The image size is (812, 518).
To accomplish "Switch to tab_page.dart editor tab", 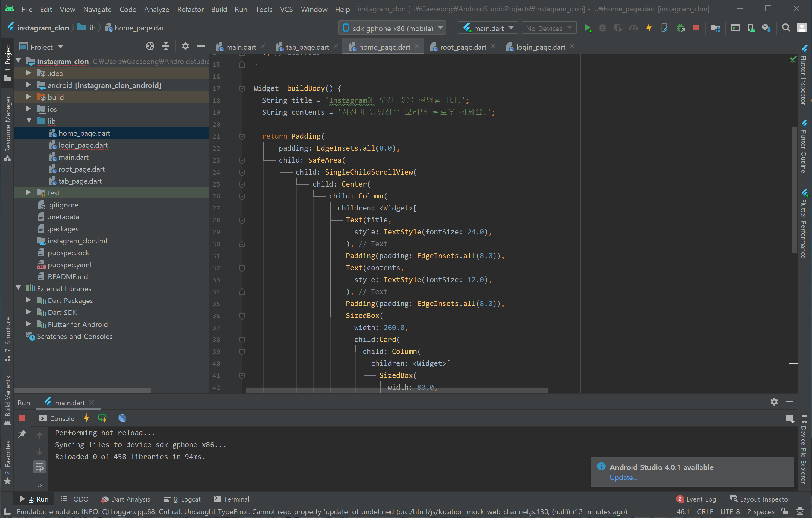I will [x=307, y=47].
